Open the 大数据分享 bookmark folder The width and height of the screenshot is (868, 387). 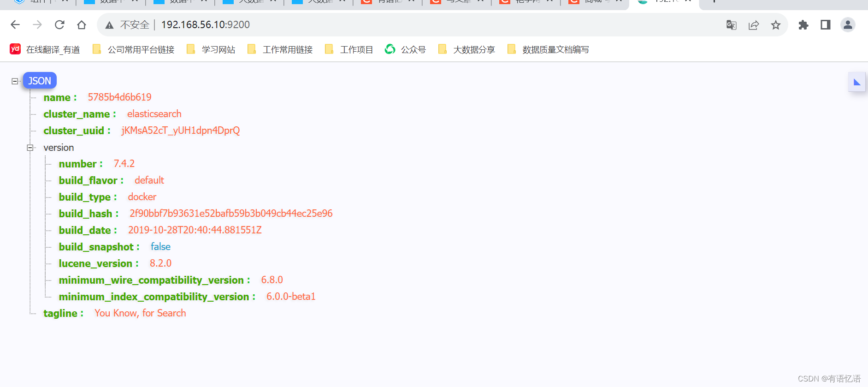466,49
